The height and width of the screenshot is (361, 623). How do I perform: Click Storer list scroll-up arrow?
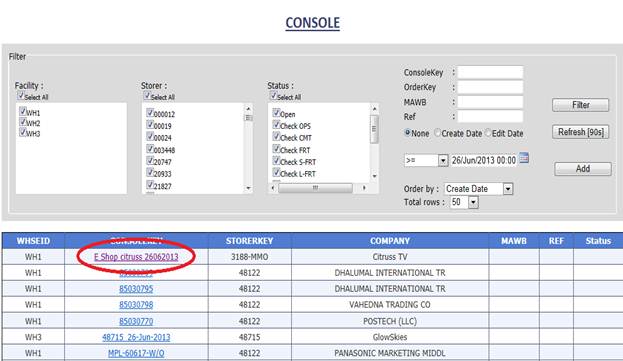tap(248, 108)
